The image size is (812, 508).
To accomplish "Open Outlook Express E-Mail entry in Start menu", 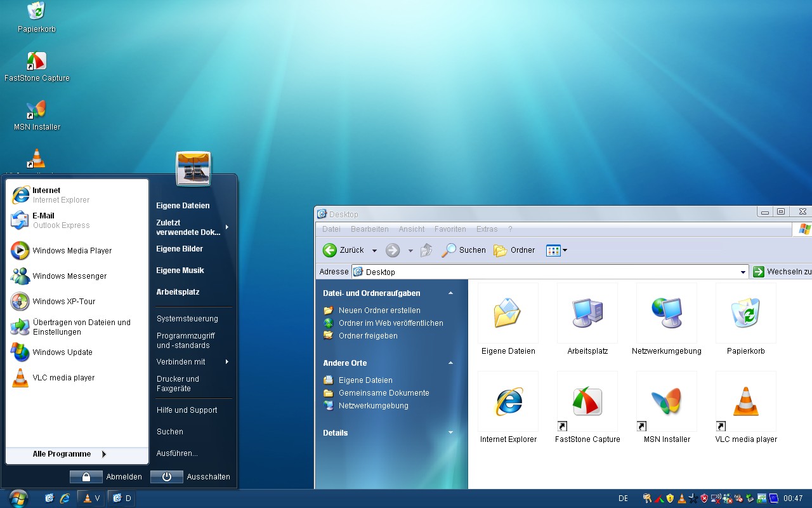I will pos(77,220).
